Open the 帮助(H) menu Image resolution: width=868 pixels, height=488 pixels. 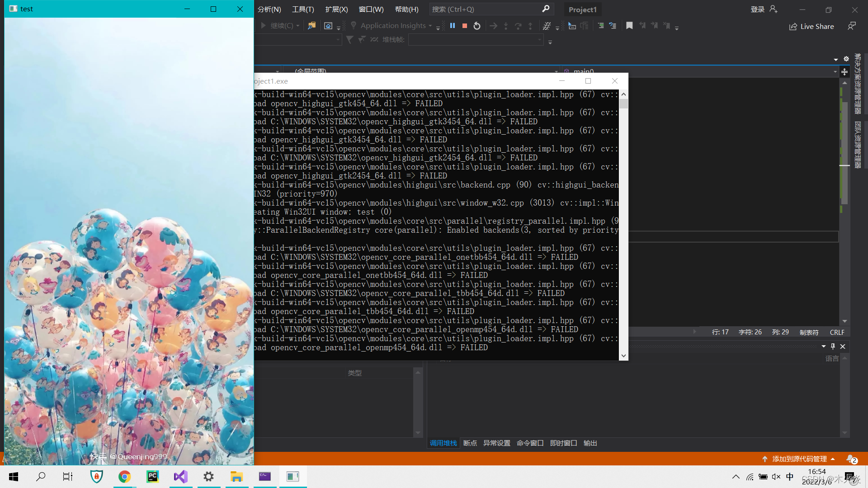(x=407, y=9)
